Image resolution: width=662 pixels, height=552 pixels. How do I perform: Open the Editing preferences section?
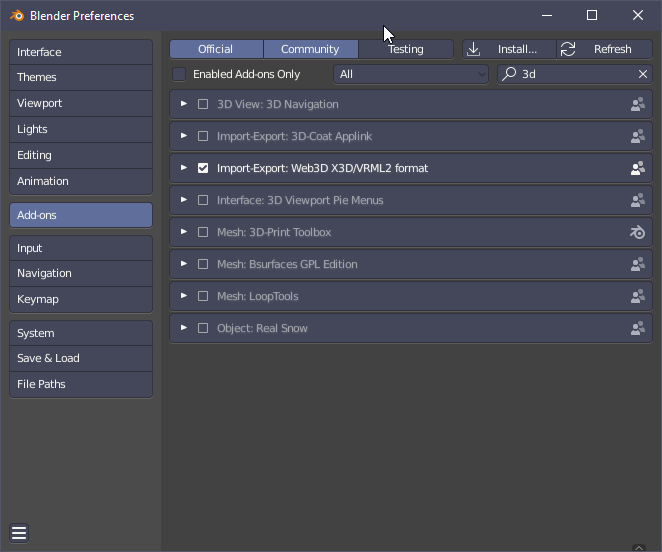(x=81, y=155)
